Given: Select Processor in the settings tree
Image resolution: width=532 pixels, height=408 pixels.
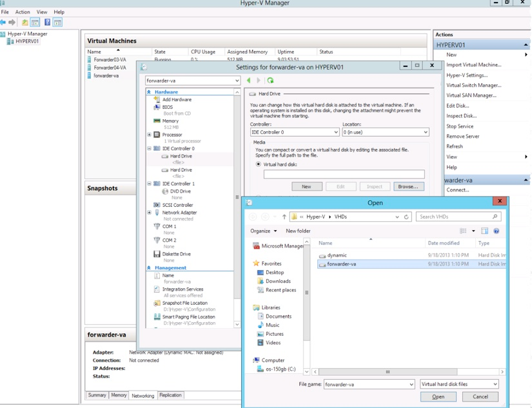Looking at the screenshot, I should tap(172, 135).
